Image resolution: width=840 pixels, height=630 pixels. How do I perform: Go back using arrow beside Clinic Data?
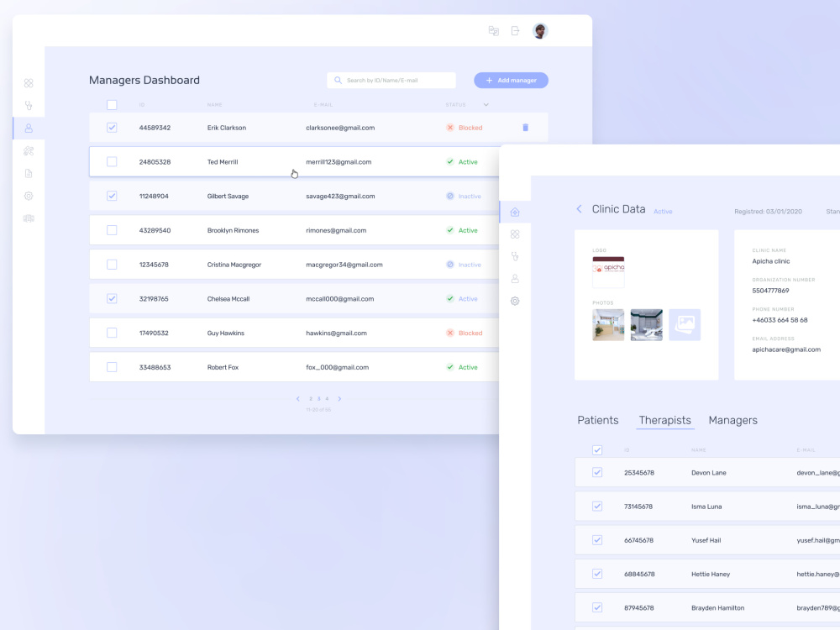[x=579, y=209]
